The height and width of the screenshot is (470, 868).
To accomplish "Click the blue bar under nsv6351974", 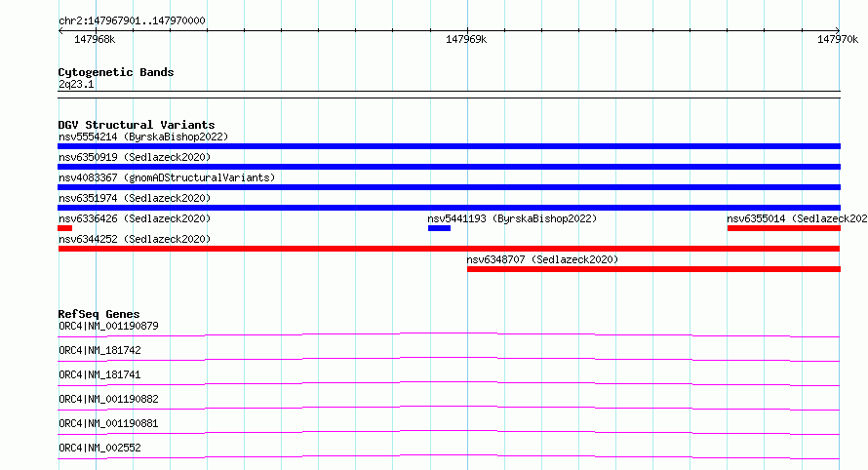I will 449,208.
